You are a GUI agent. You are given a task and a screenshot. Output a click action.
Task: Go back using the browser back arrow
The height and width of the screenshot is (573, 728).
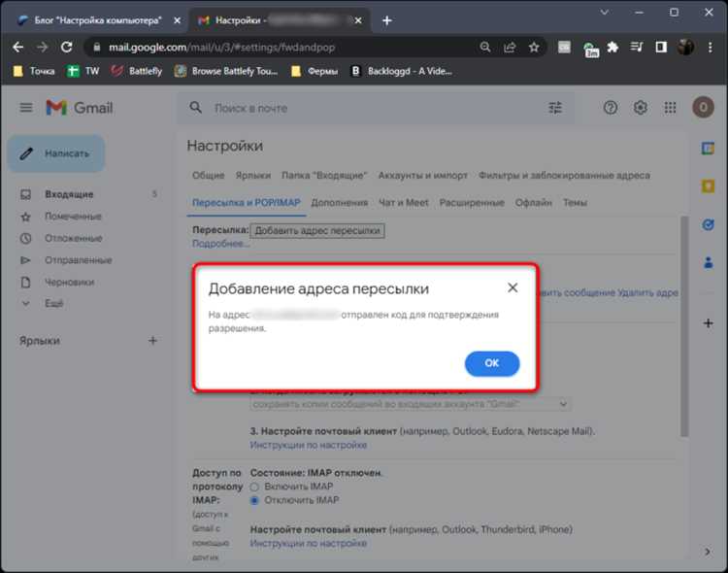(18, 47)
